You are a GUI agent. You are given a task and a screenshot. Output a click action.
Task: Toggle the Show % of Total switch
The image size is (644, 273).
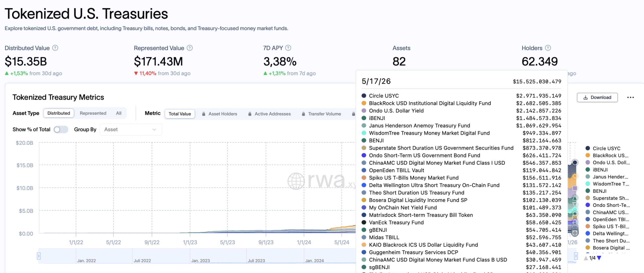[x=61, y=129]
